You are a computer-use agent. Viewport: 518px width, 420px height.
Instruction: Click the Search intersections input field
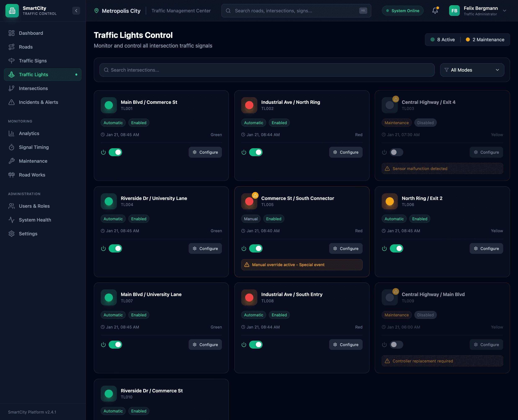(267, 70)
